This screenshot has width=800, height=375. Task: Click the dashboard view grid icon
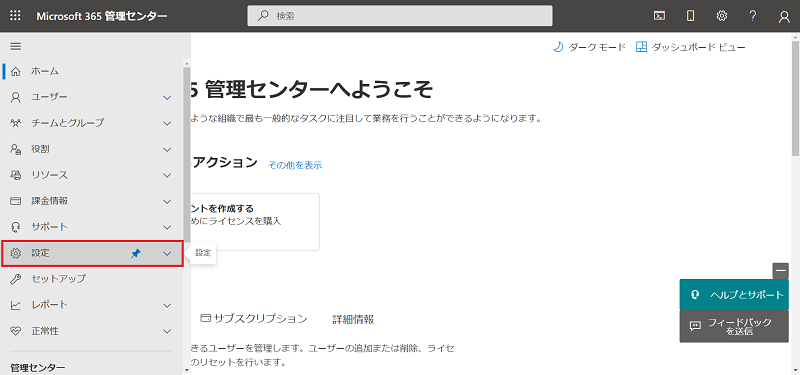pos(641,47)
